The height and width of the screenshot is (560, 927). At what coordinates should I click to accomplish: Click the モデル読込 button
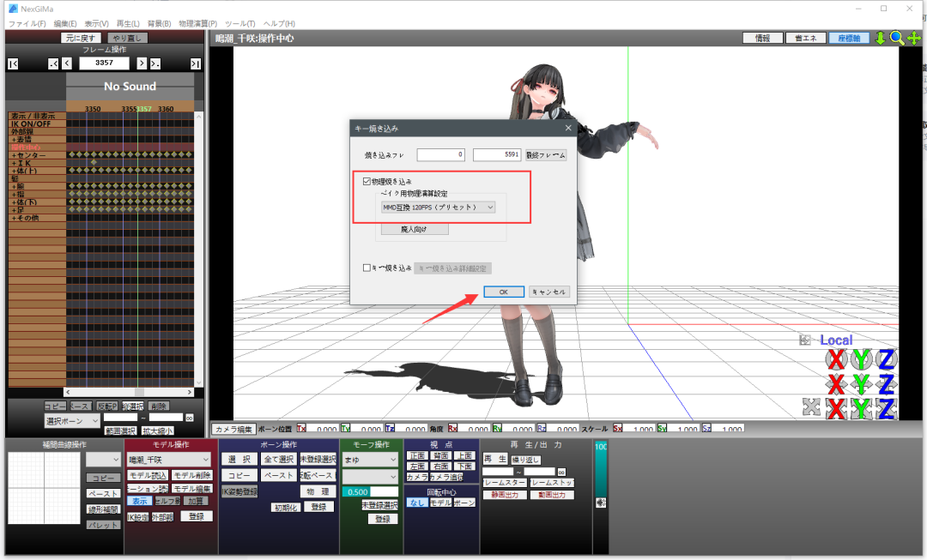[x=148, y=475]
